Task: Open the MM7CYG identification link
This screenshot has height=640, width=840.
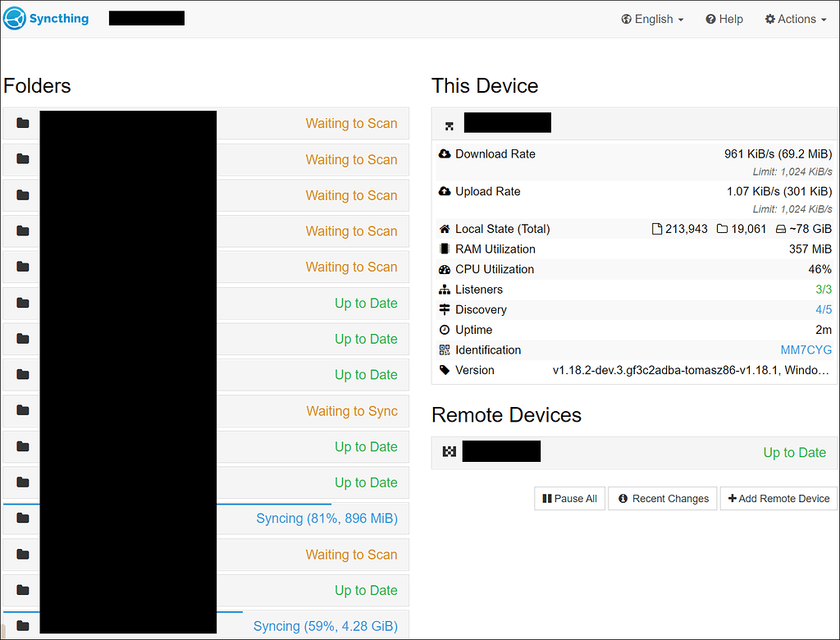Action: click(x=806, y=350)
